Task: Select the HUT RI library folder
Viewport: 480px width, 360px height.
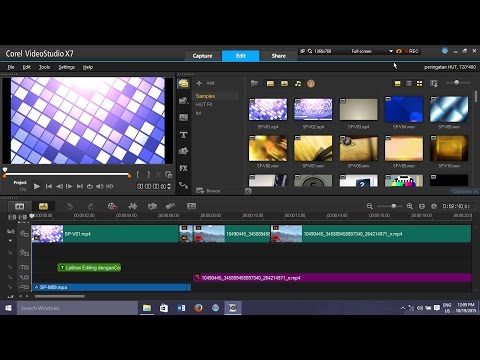Action: point(204,104)
